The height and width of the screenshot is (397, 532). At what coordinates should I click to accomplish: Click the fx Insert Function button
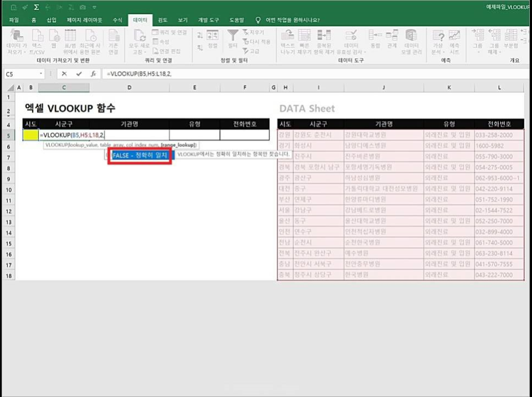point(93,74)
